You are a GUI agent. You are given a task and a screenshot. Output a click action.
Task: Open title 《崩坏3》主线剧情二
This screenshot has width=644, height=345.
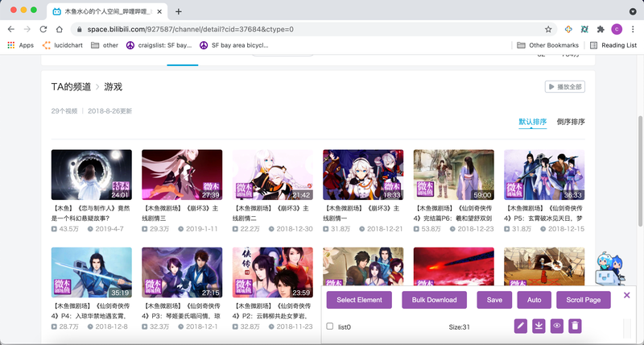coord(270,213)
